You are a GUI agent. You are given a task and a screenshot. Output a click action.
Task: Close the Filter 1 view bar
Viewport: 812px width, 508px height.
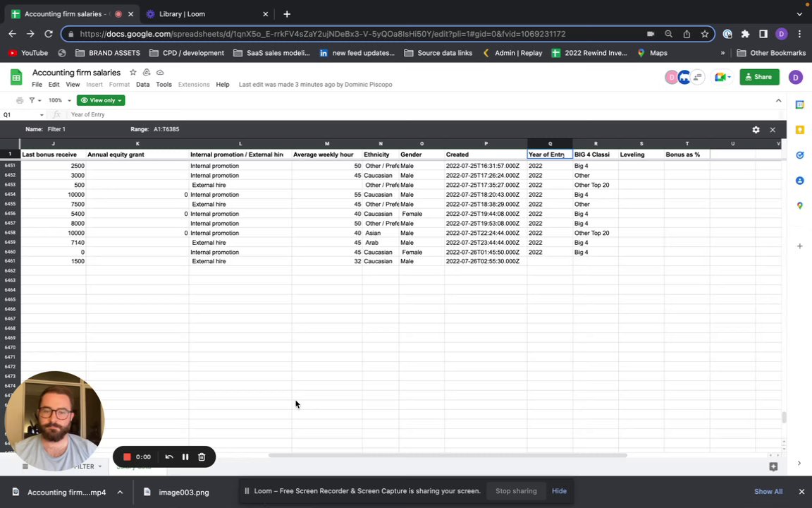pyautogui.click(x=773, y=130)
